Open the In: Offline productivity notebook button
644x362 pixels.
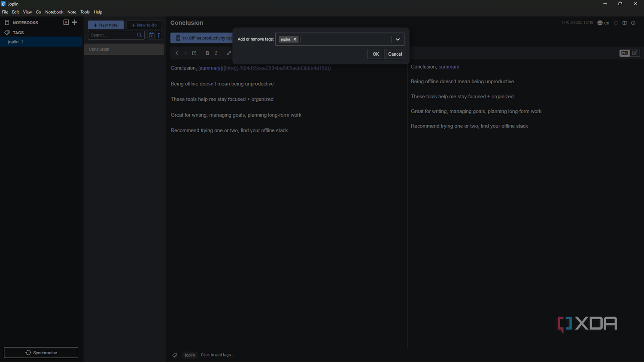[201, 38]
